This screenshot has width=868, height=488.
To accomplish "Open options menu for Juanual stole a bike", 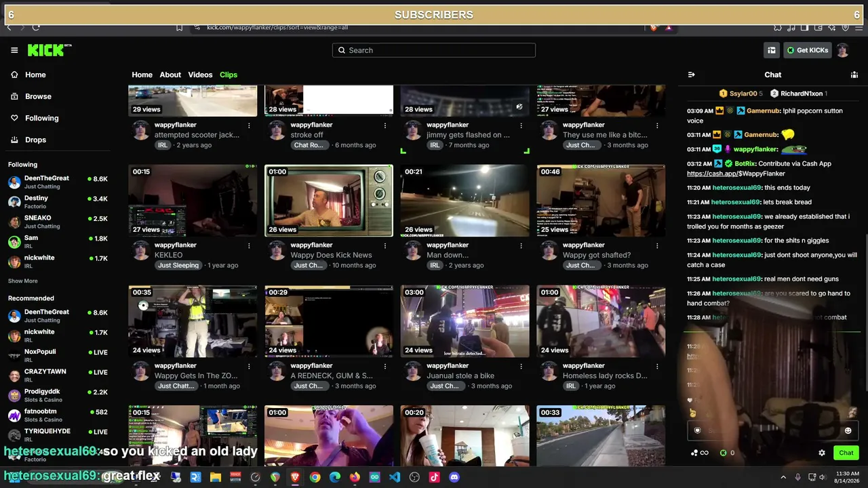I will point(521,366).
